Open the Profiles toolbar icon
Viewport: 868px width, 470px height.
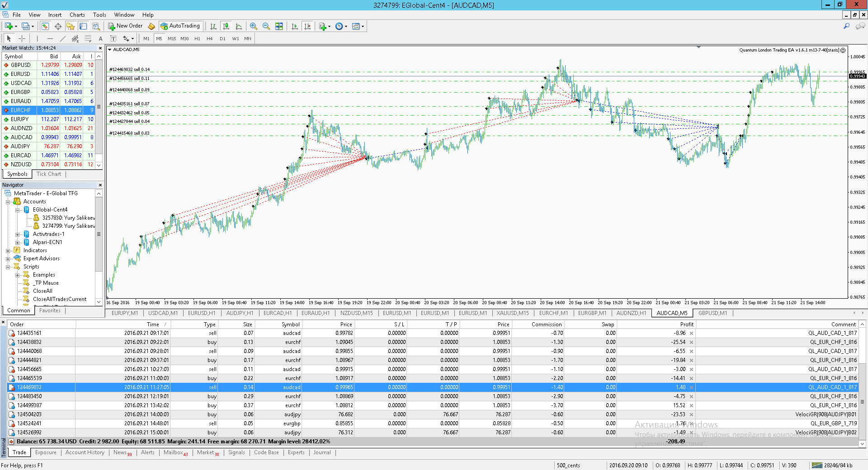(26, 26)
